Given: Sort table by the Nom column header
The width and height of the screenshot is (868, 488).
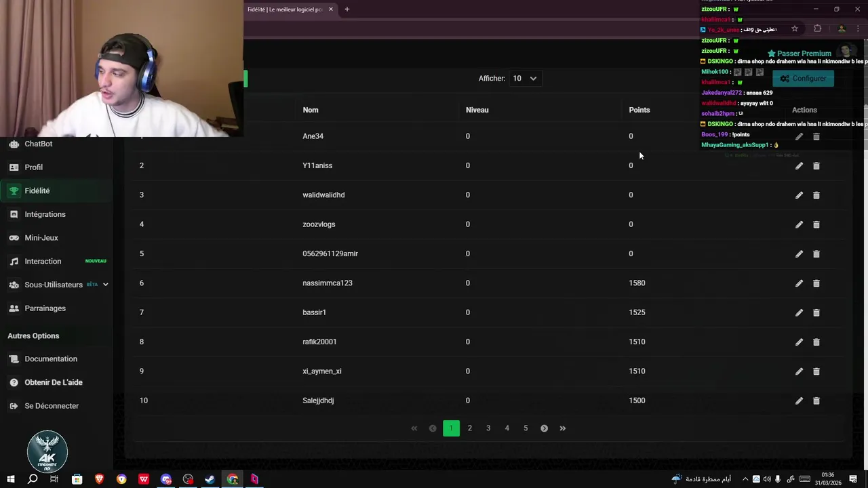Looking at the screenshot, I should point(311,110).
